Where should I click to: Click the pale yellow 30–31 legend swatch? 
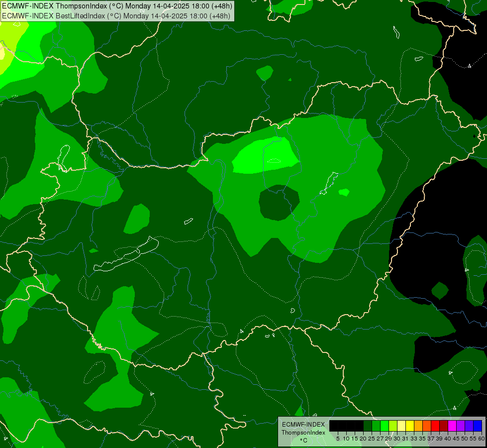point(401,426)
